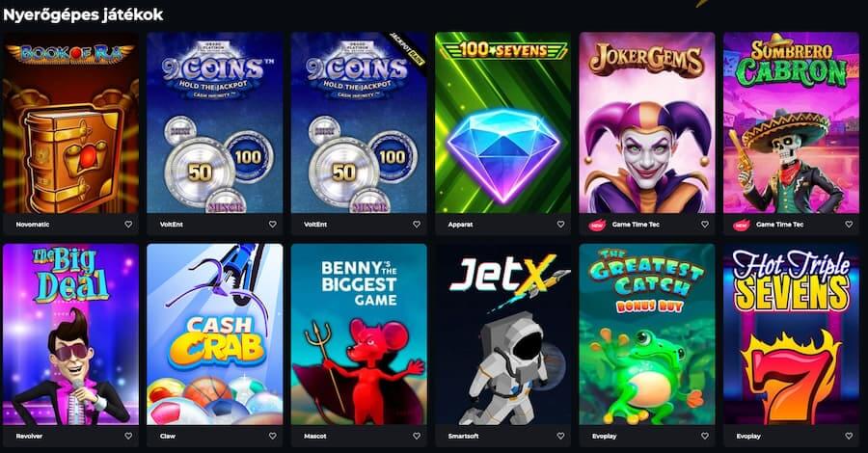Click the Novomatic provider label
The width and height of the screenshot is (868, 453).
pos(33,225)
